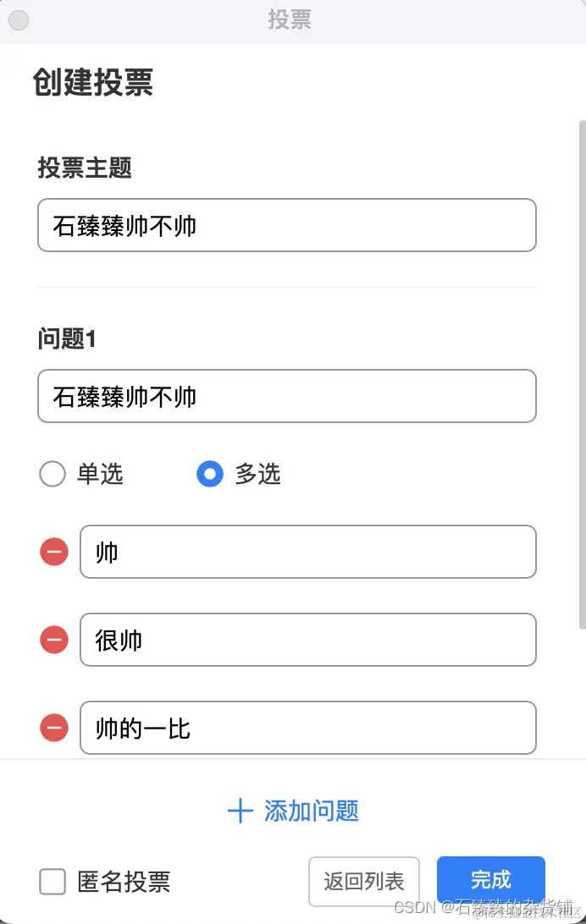
Task: Remove the "帅" option using its red minus icon
Action: pos(53,552)
